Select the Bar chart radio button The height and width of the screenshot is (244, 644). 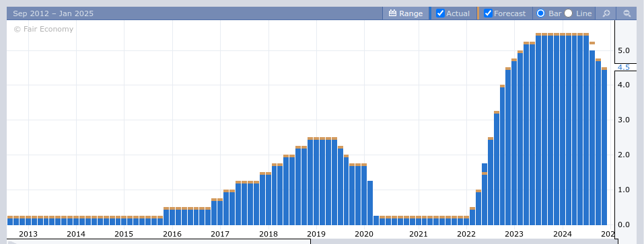click(x=541, y=13)
